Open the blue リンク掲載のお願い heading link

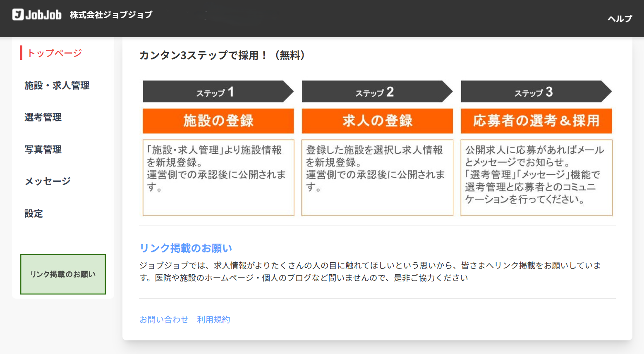(186, 248)
